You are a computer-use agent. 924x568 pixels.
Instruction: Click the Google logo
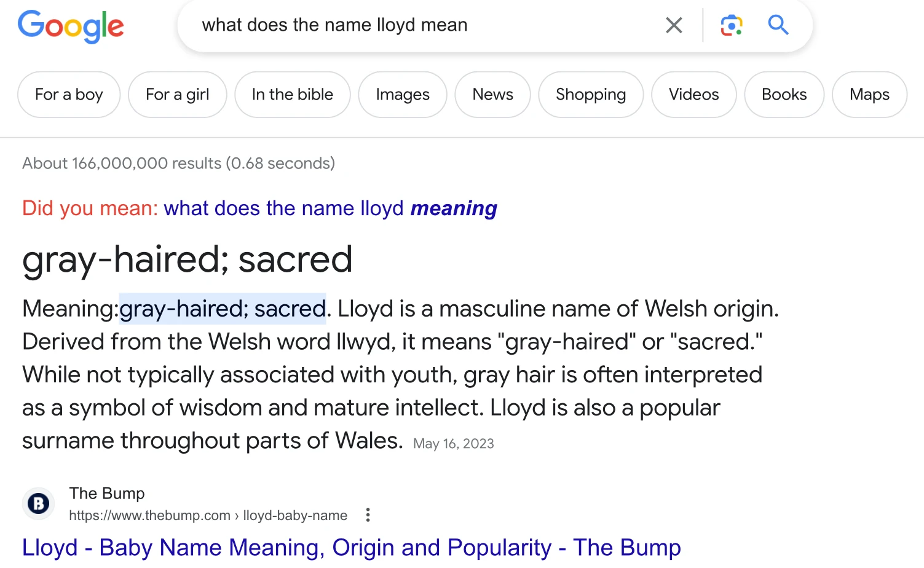71,26
